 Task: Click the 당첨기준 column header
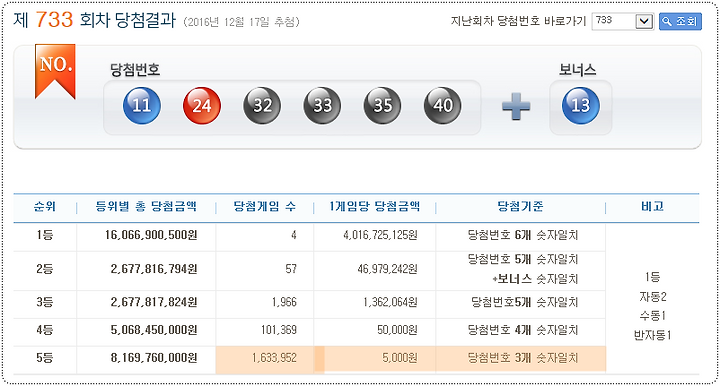click(520, 206)
